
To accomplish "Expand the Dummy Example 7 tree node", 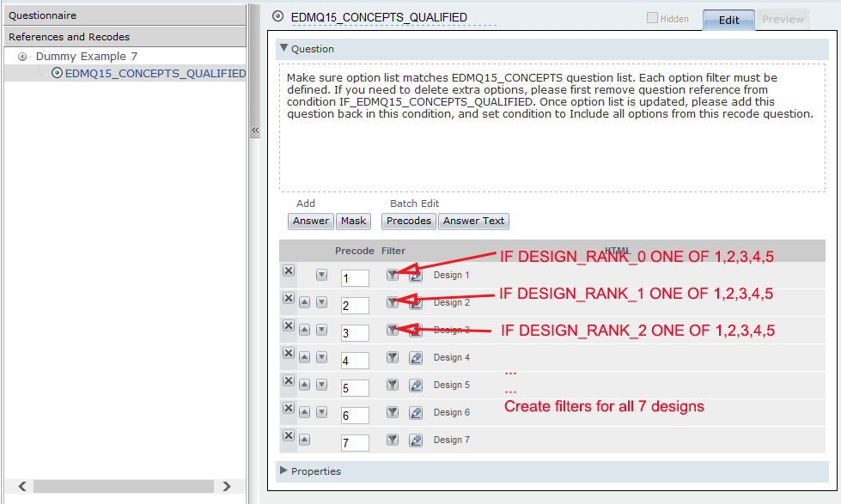I will (x=22, y=57).
